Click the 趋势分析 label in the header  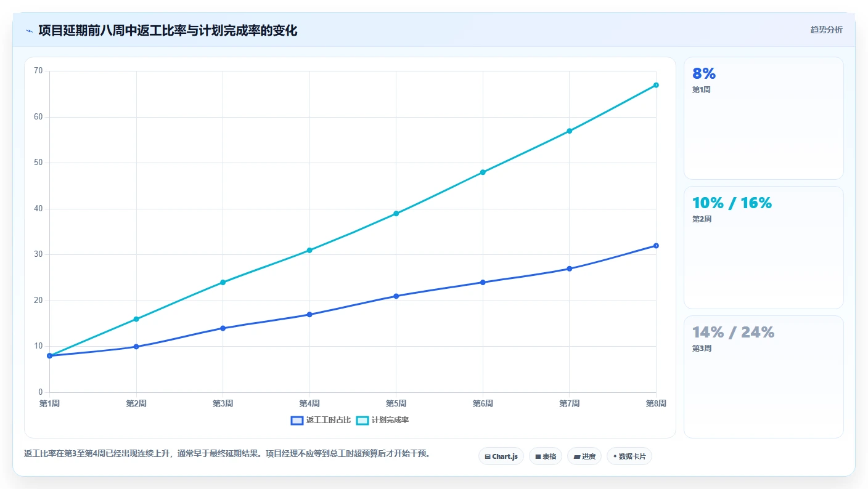pyautogui.click(x=826, y=30)
